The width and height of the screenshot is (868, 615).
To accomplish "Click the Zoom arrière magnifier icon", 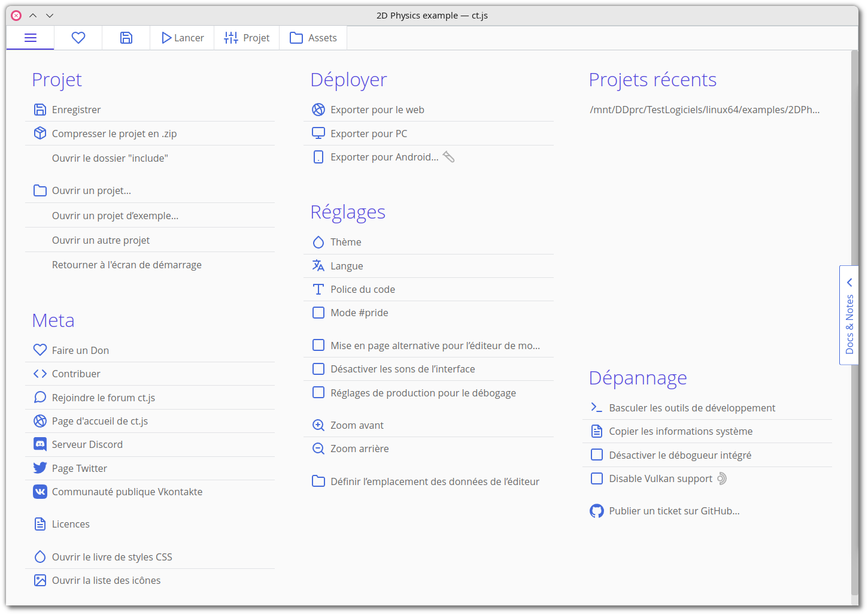I will click(318, 449).
